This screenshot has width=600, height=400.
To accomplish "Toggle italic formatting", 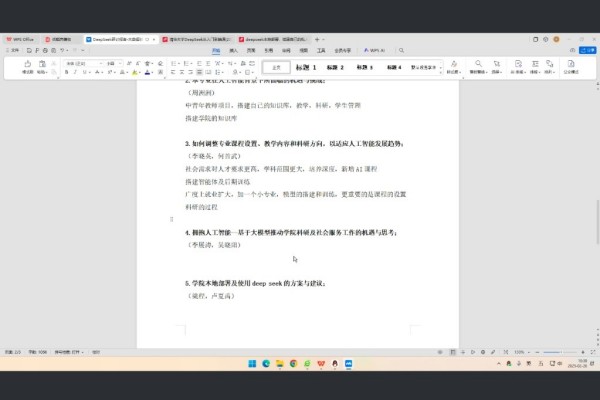I will (x=74, y=73).
